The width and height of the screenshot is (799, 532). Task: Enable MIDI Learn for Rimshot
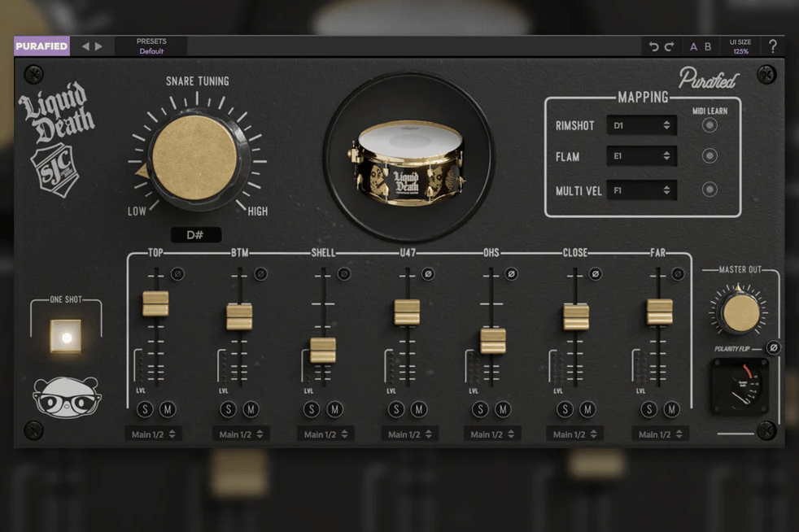[x=709, y=124]
